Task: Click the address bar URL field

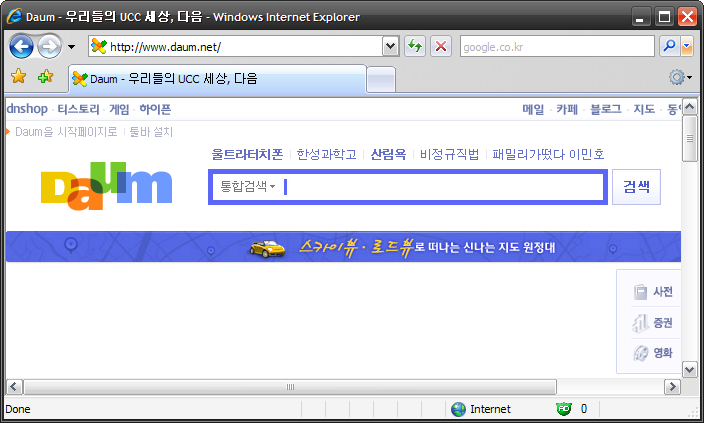Action: pos(245,47)
